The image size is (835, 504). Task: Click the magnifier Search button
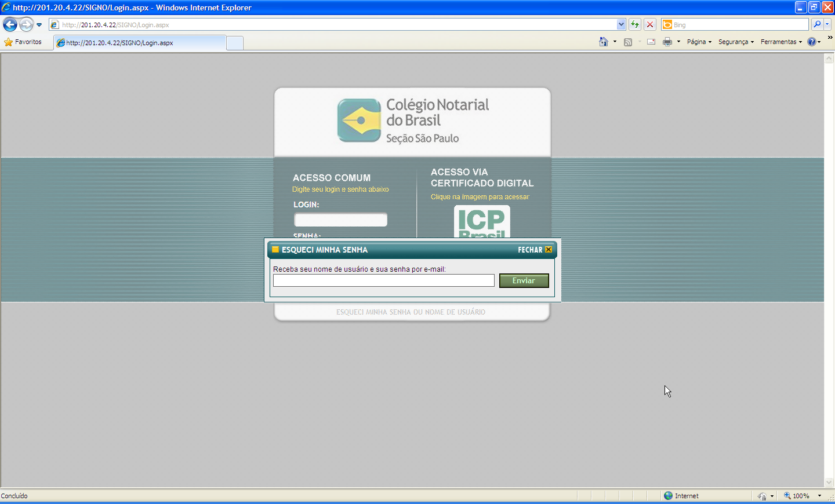[817, 24]
